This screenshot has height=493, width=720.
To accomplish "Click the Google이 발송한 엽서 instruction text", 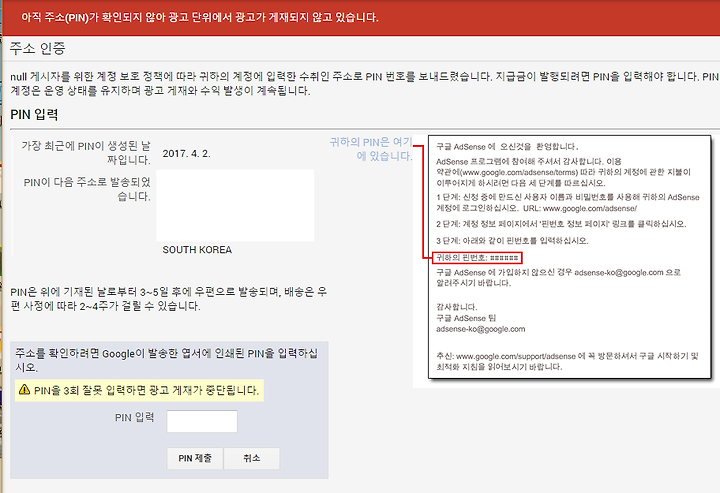I will [166, 360].
